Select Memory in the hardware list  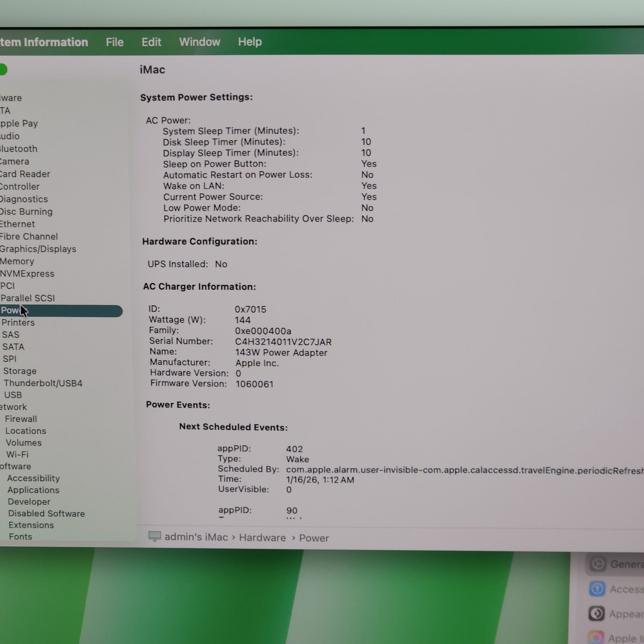[x=17, y=261]
